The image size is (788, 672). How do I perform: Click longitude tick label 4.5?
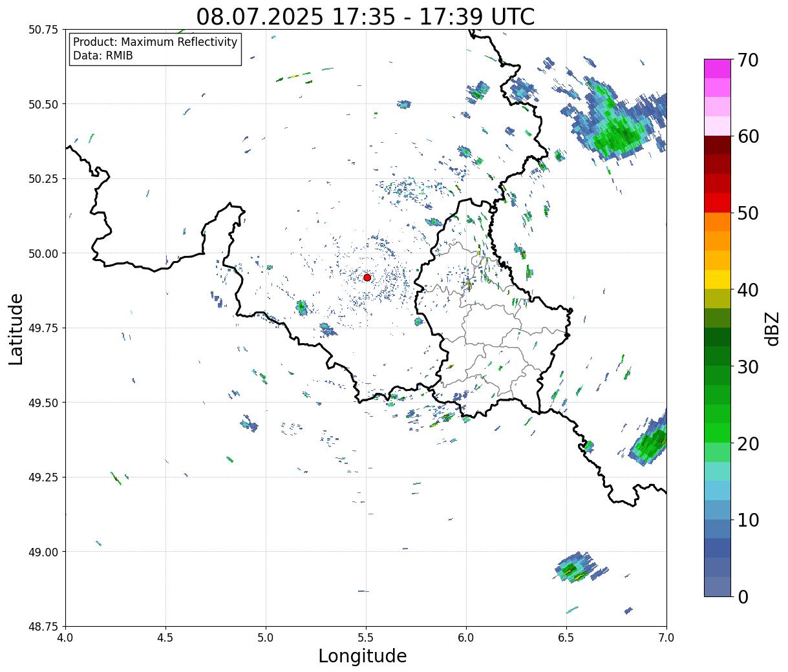tap(165, 638)
